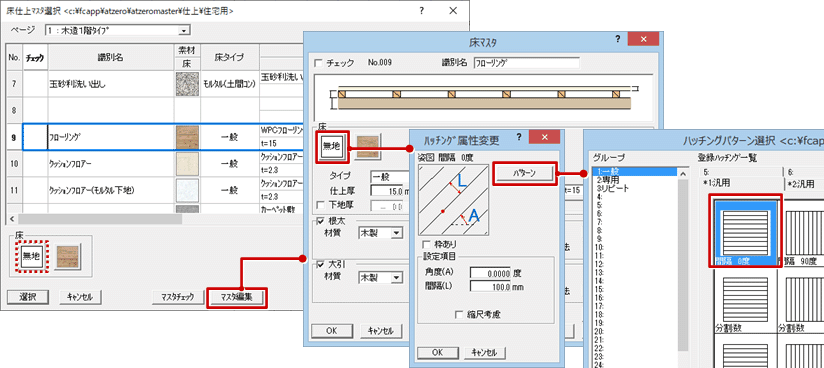Click the 識別名 input field
This screenshot has height=368, width=824.
coord(526,64)
